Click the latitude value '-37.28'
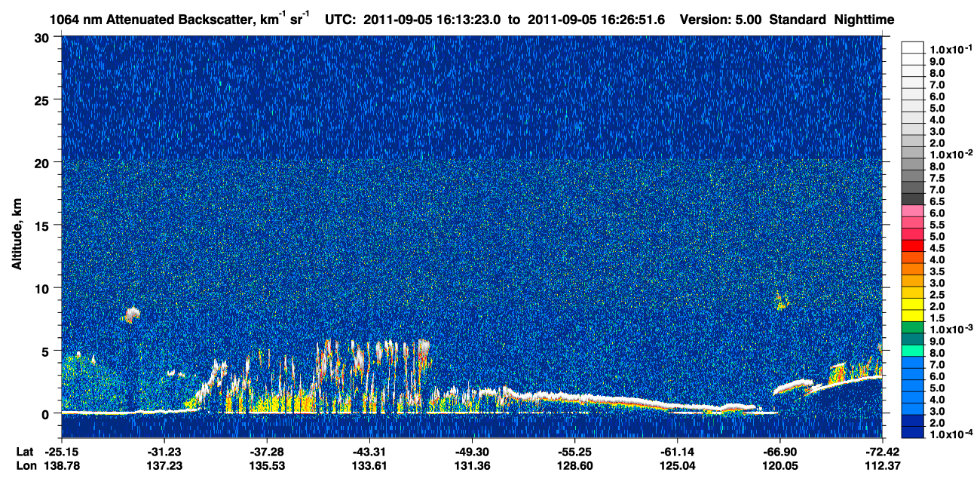Image resolution: width=980 pixels, height=503 pixels. pyautogui.click(x=267, y=451)
